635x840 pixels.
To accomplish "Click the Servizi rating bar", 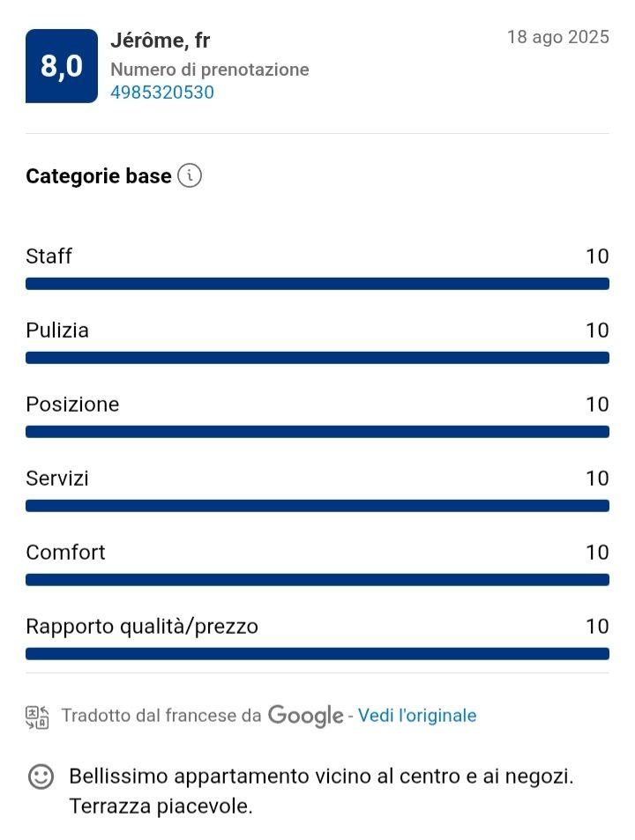I will point(317,506).
